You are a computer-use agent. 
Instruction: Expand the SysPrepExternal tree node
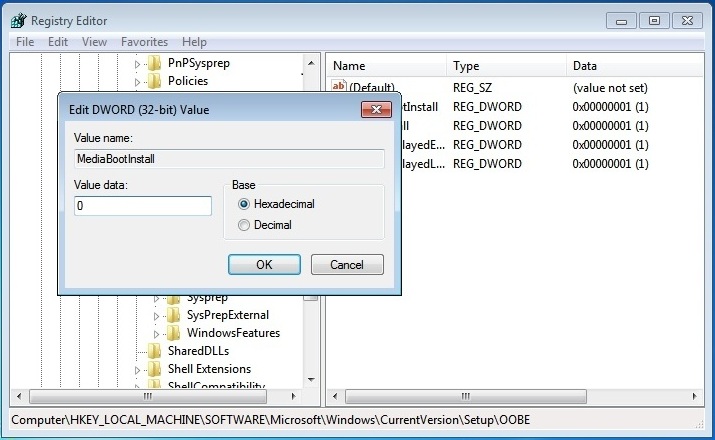[x=157, y=315]
